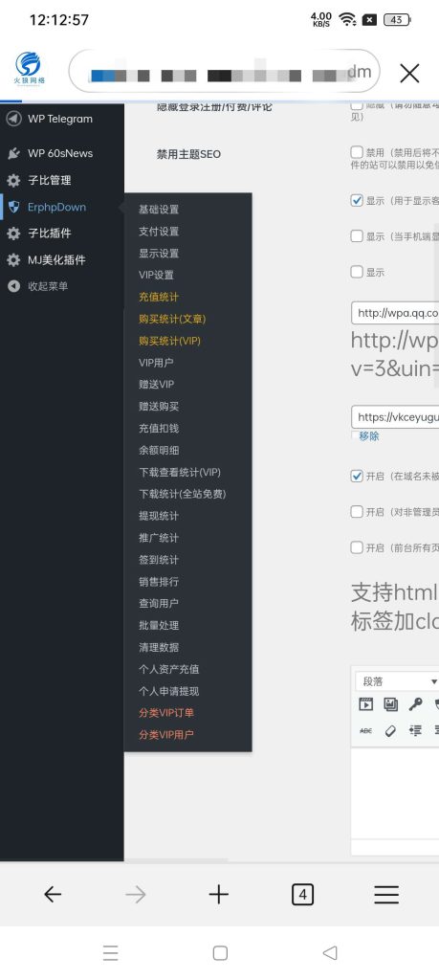Open the browser hamburger menu

coord(386,895)
